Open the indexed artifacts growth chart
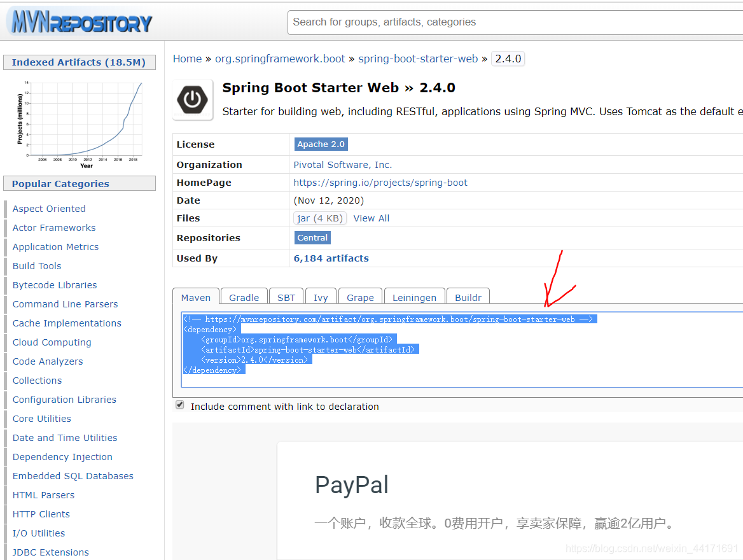 pos(80,124)
